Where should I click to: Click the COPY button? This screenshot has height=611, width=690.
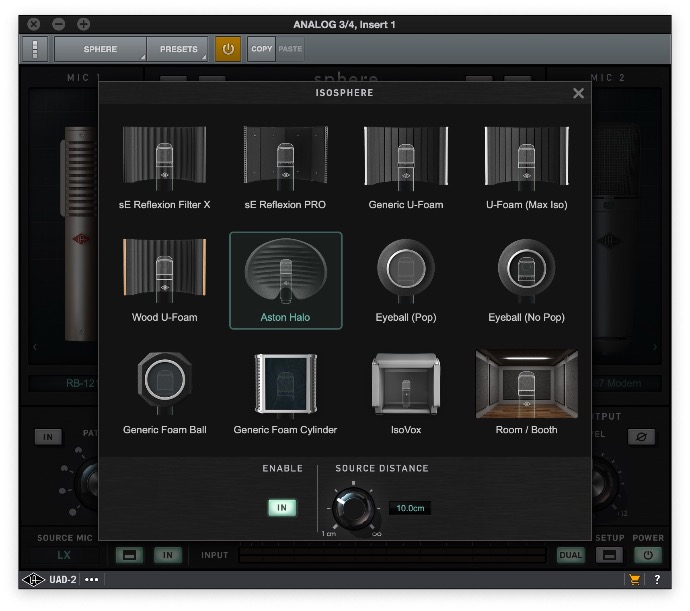click(261, 49)
